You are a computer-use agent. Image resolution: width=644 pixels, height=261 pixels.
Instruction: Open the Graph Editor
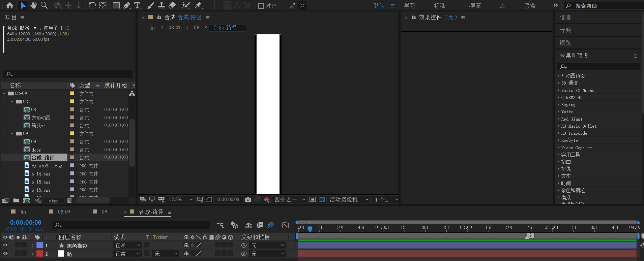285,225
